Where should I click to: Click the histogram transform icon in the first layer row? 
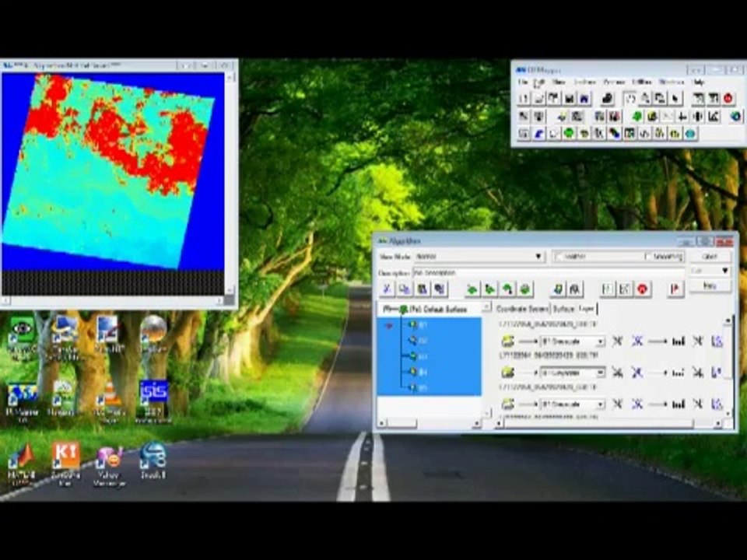click(x=678, y=341)
